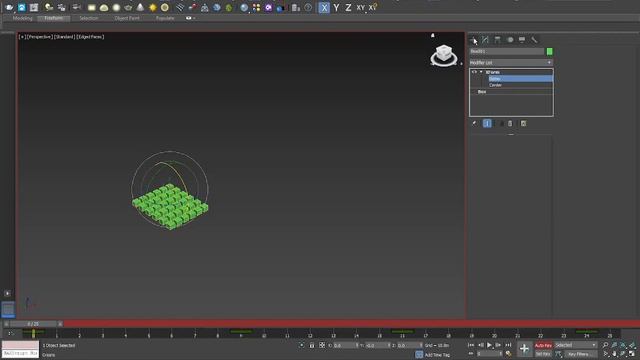Image resolution: width=640 pixels, height=360 pixels.
Task: Click Maximize Viewport Toggle icon
Action: click(x=631, y=354)
